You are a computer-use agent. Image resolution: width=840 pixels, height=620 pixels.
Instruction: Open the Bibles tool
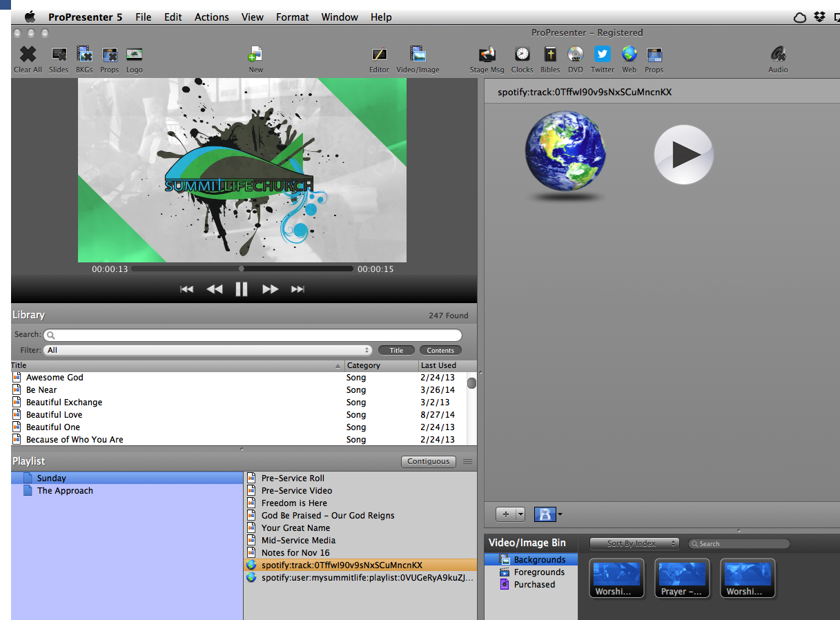tap(550, 55)
